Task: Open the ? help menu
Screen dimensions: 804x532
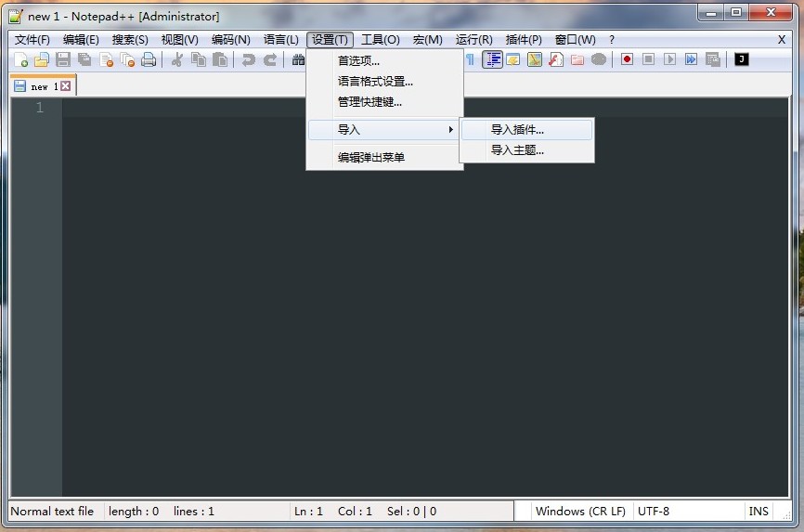Action: point(612,40)
